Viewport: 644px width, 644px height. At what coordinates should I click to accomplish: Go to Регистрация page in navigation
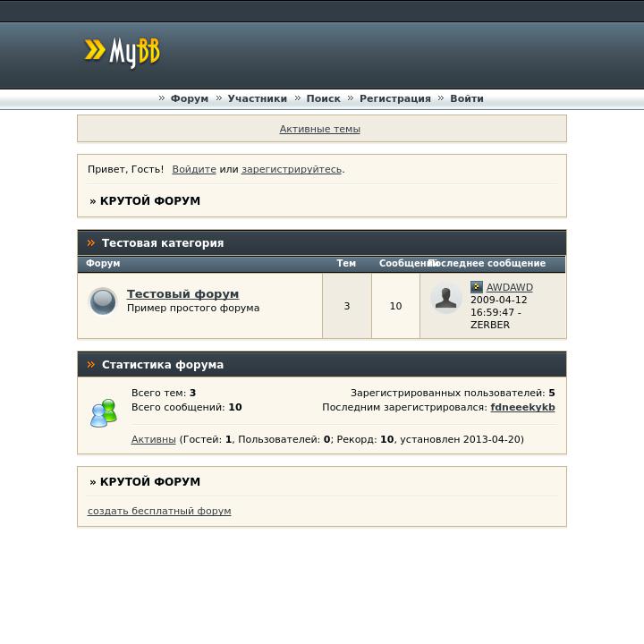point(395,98)
